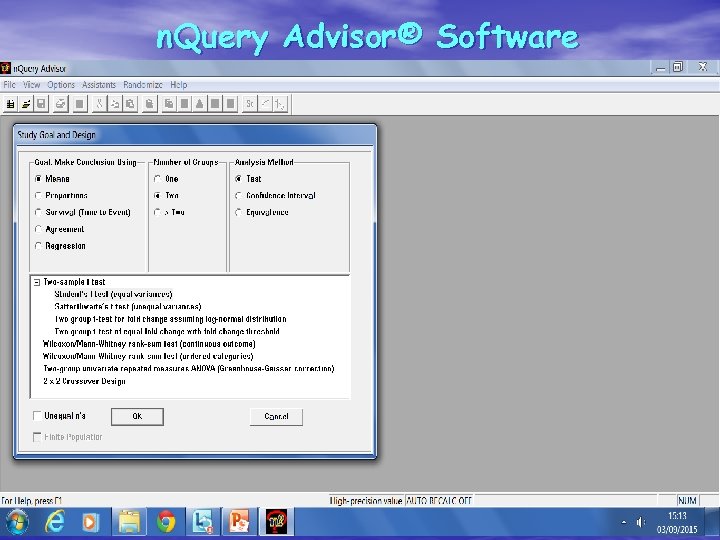The image size is (720, 540).
Task: Open the Lync taskbar icon
Action: point(202,522)
